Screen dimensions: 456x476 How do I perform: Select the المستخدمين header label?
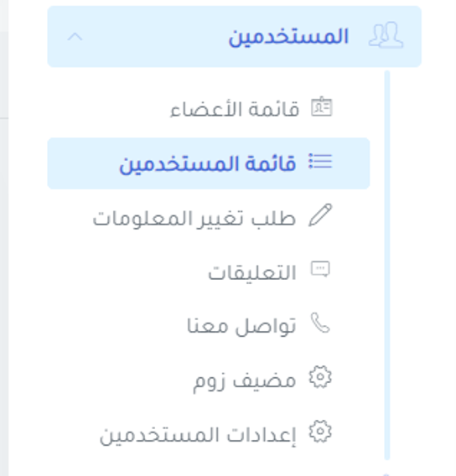[288, 38]
